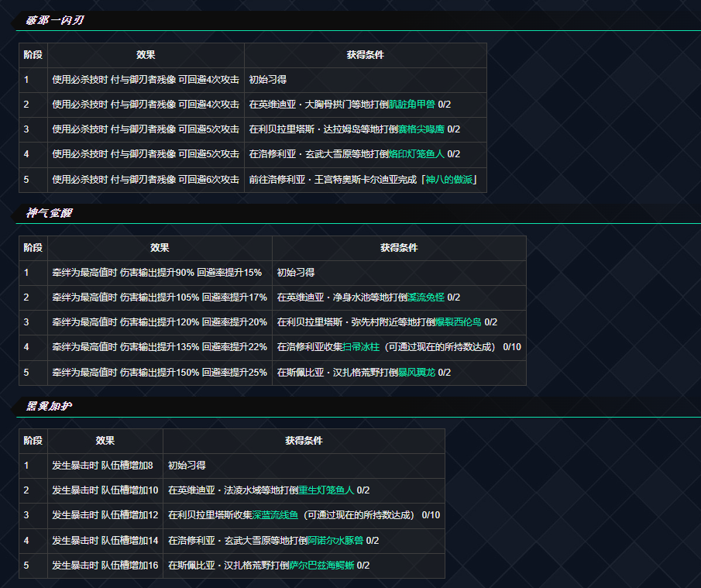Open the 暴风翼龙 monster link

(416, 373)
